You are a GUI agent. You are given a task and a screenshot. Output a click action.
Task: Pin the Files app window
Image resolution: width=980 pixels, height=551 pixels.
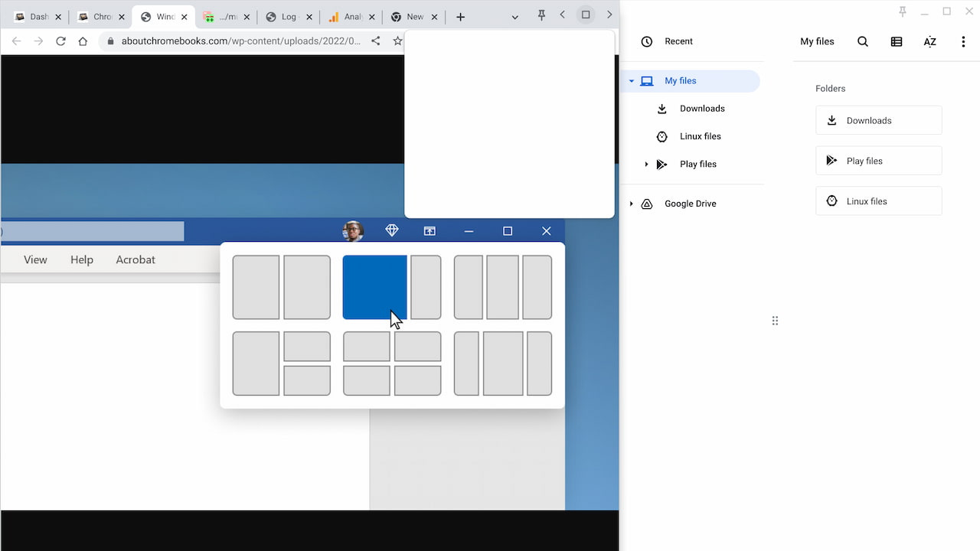[x=902, y=11]
